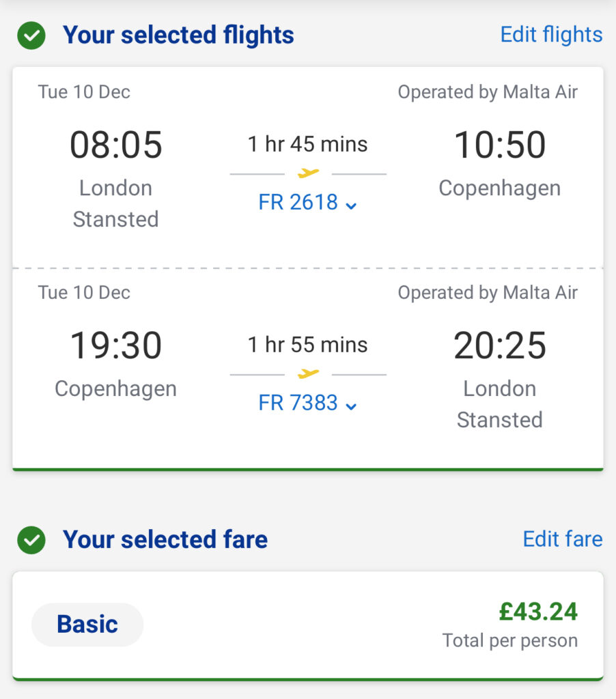Click the Your selected flights heading

[x=178, y=35]
